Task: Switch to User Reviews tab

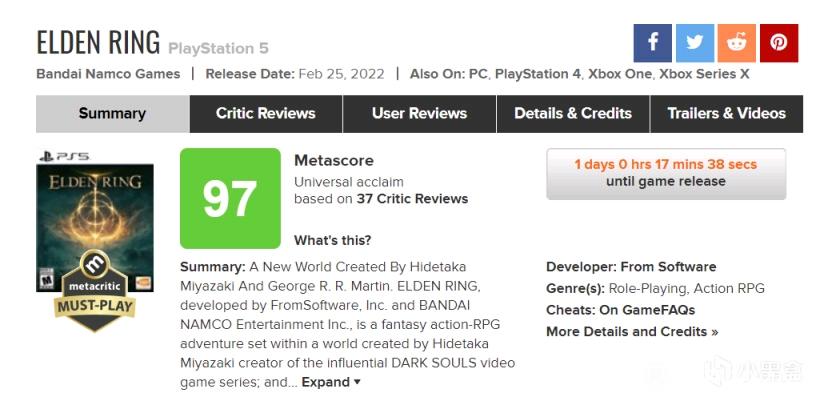Action: click(x=419, y=114)
